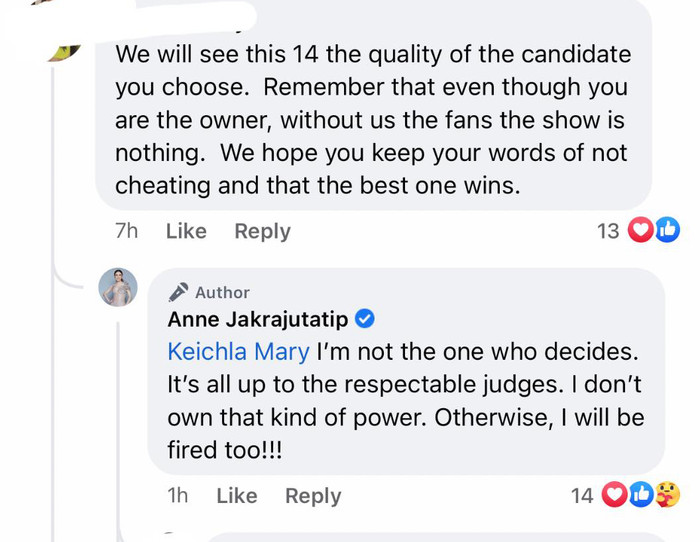This screenshot has width=700, height=542.
Task: Open the Anne Jakrajutatip profile name link
Action: click(258, 320)
